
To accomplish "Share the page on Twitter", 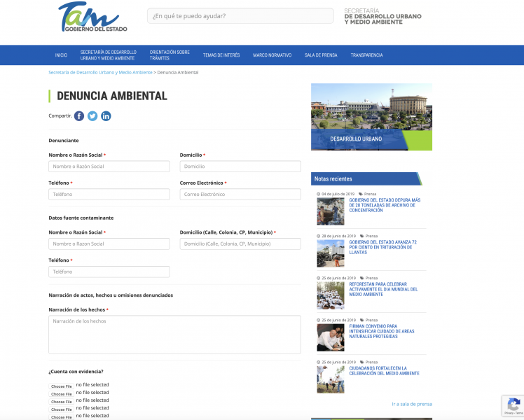I will click(x=92, y=116).
